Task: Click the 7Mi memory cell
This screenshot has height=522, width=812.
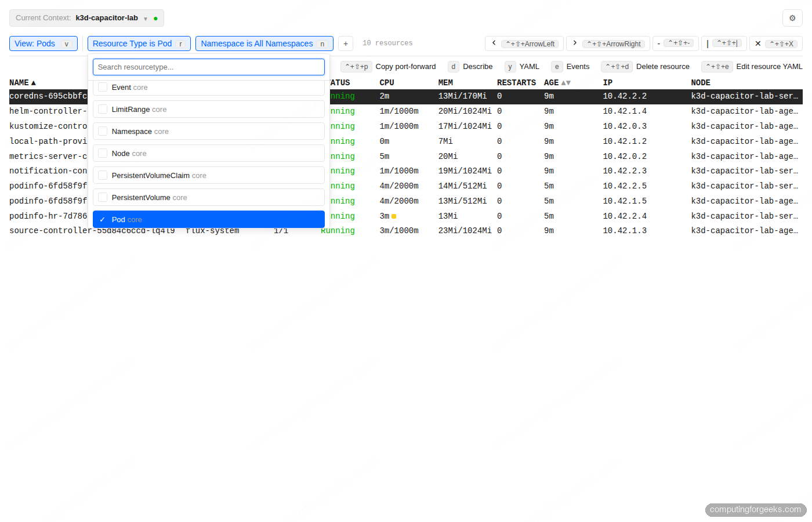Action: (x=445, y=142)
